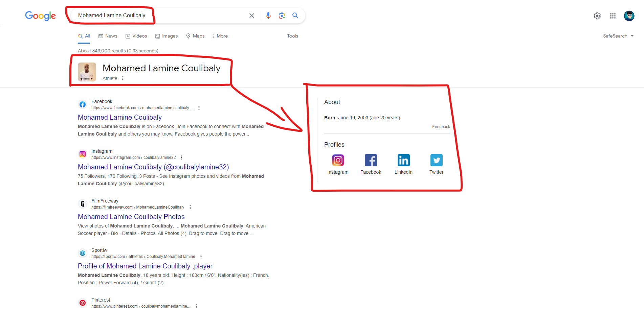Click the Pinterest favicon beside result
Screen dimensions: 644x311
click(83, 303)
